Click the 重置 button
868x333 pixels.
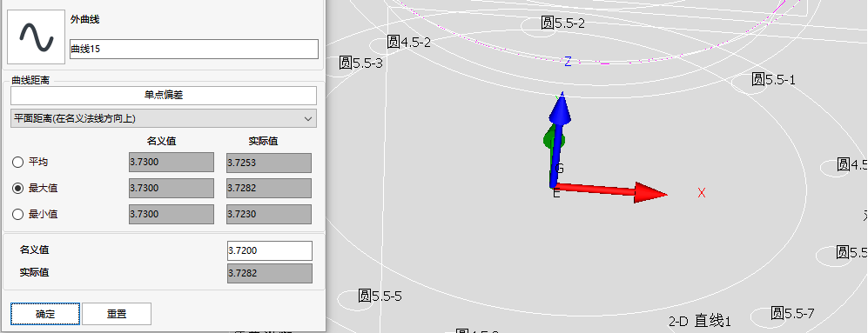[117, 314]
